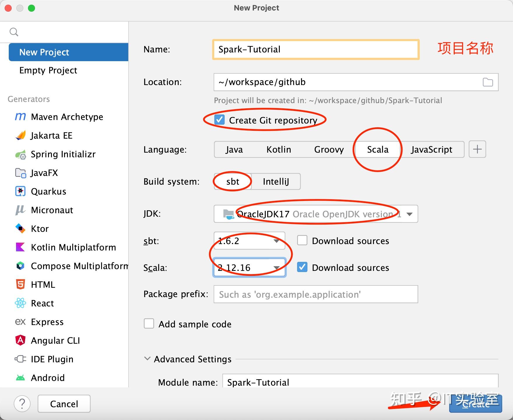Screen dimensions: 513x420
Task: Click the React icon
Action: click(x=20, y=303)
